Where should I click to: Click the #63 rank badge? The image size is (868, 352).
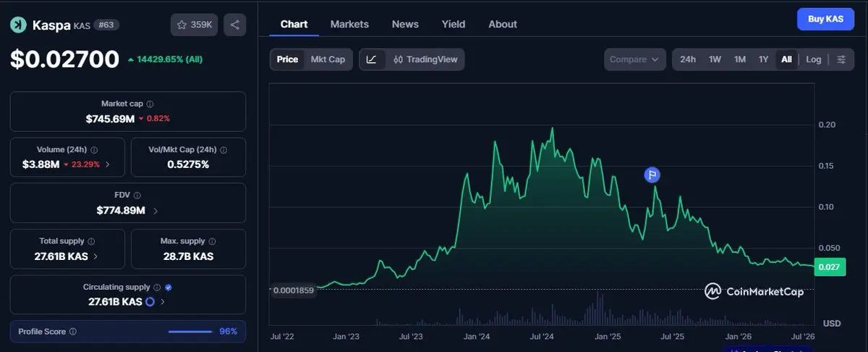tap(106, 25)
